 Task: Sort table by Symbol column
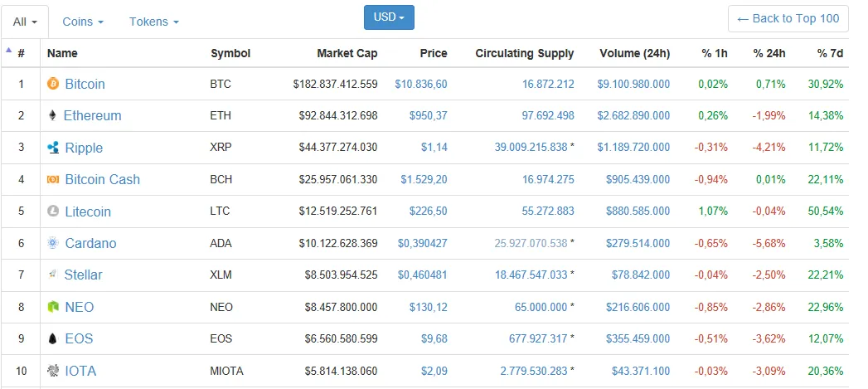(x=230, y=53)
